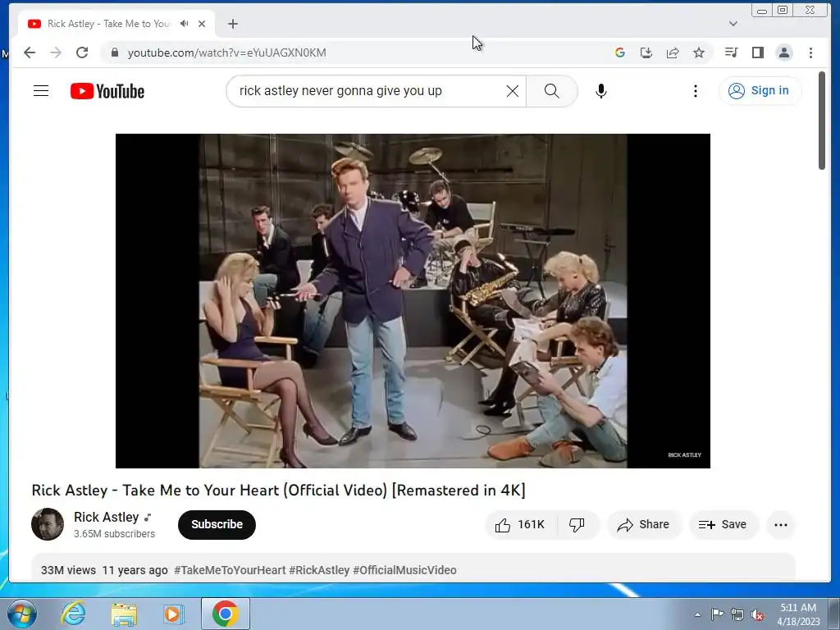Image resolution: width=840 pixels, height=630 pixels.
Task: Open the new tab plus button
Action: 232,24
